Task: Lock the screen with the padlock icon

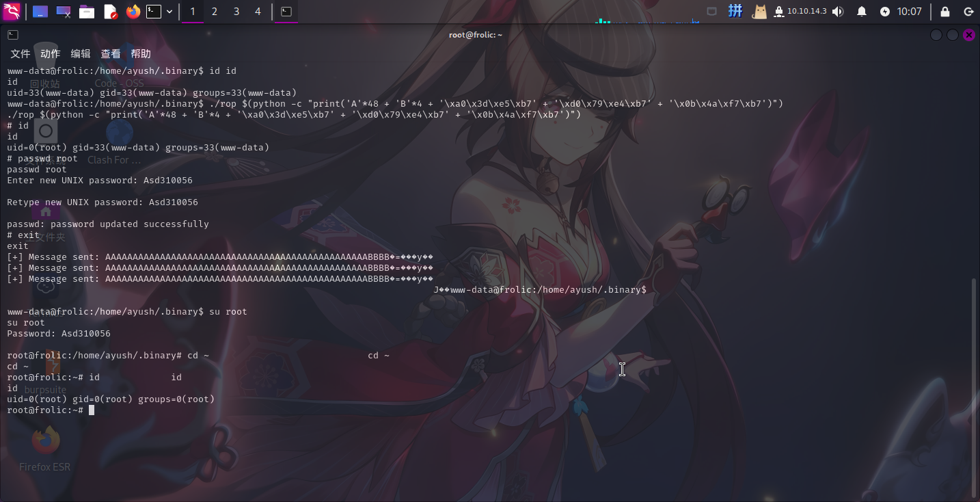Action: [945, 12]
